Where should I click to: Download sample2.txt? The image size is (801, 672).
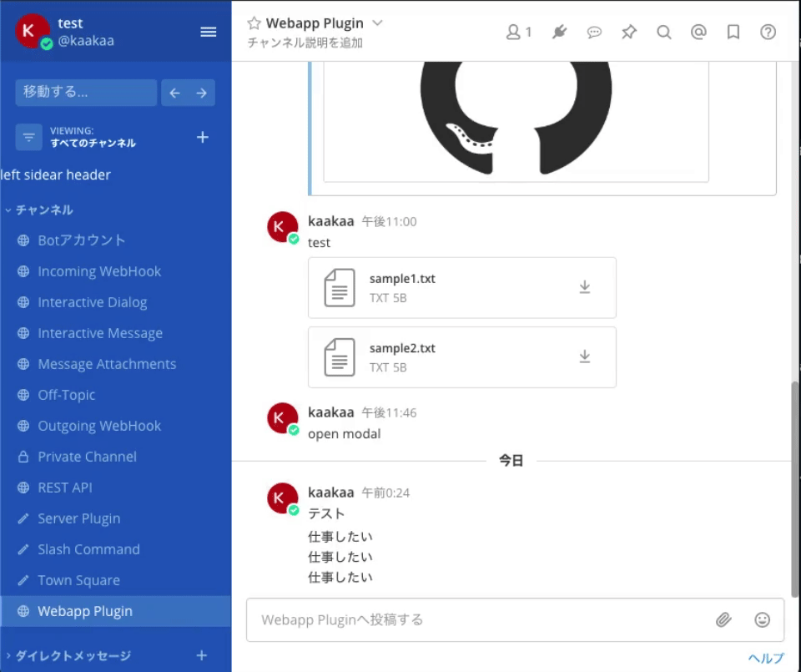point(585,356)
